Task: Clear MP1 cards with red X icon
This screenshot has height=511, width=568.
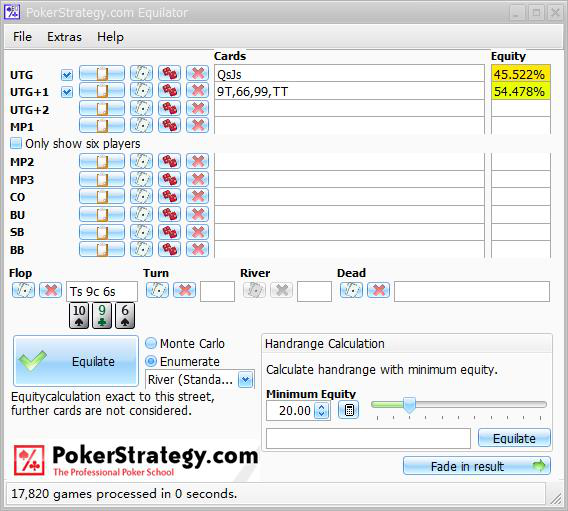Action: tap(197, 125)
